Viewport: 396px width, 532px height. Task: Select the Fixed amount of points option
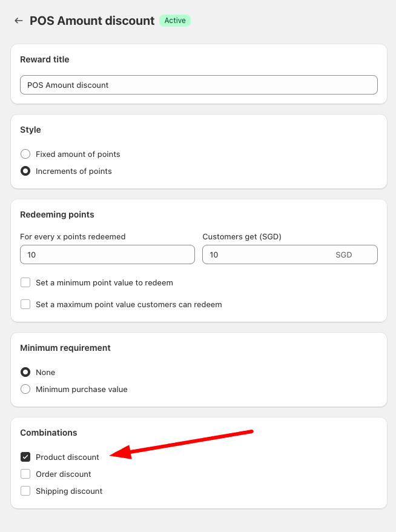click(x=25, y=154)
